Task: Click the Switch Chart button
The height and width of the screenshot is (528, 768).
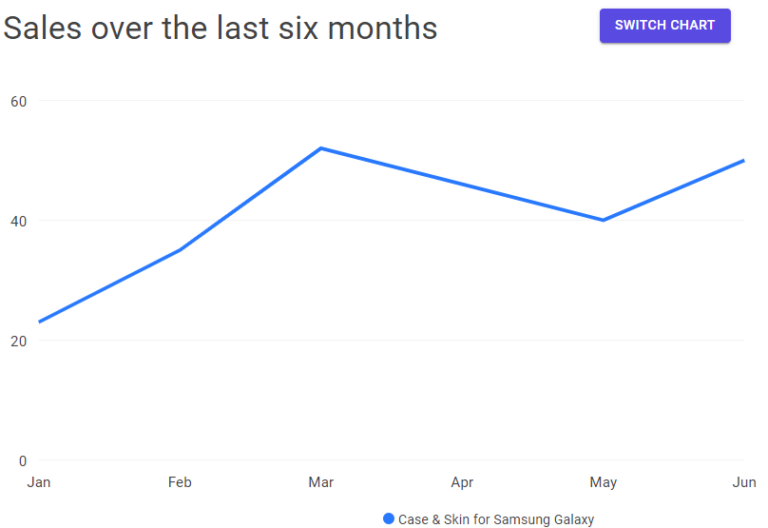Action: (x=665, y=26)
